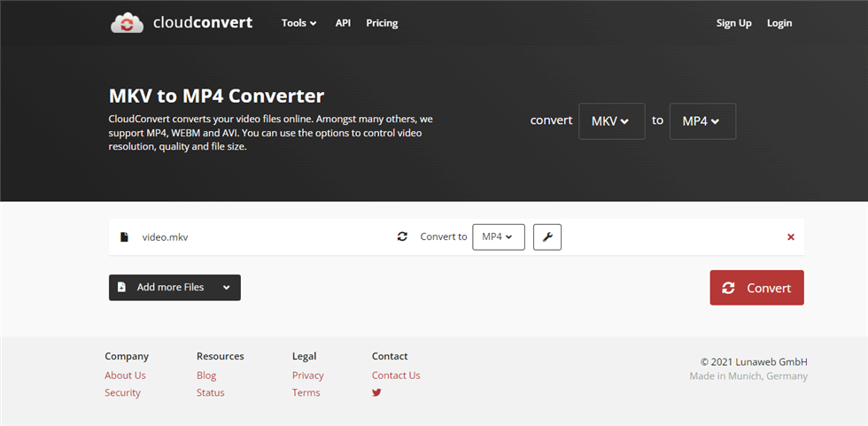This screenshot has height=426, width=868.
Task: Click the CloudConvert cloud logo icon
Action: 128,23
